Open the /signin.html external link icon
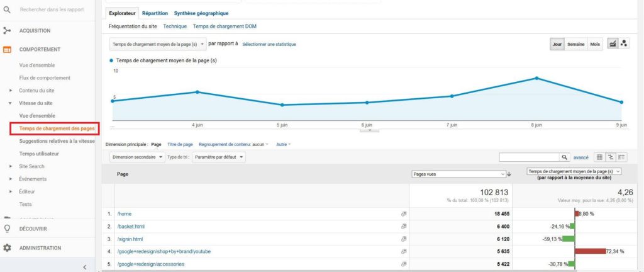Image resolution: width=644 pixels, height=272 pixels. coord(404,239)
